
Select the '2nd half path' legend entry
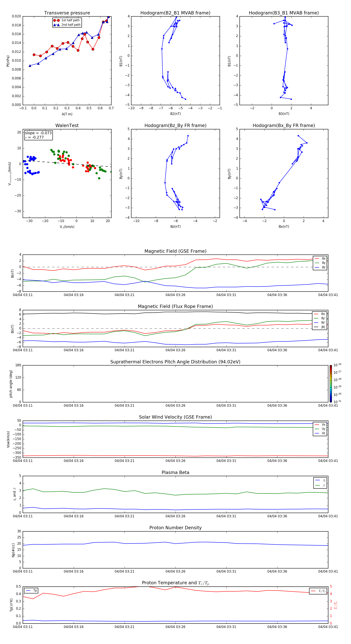pyautogui.click(x=67, y=25)
